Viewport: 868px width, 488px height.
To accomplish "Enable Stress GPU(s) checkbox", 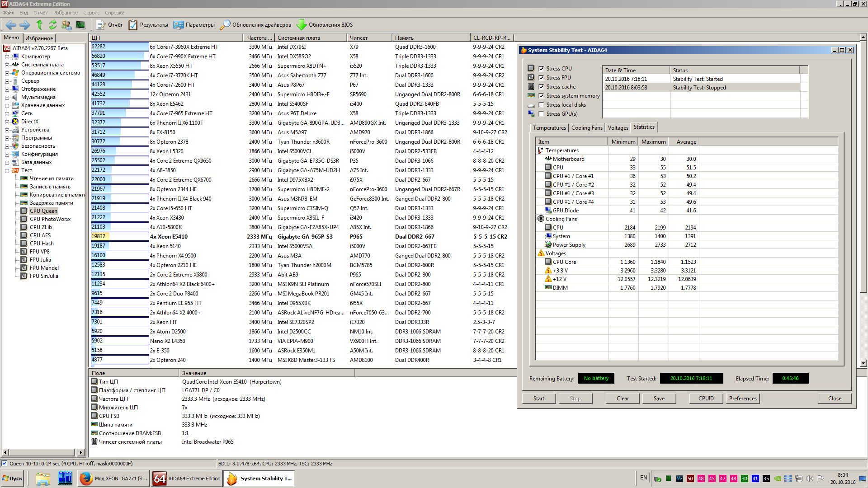I will coord(541,114).
